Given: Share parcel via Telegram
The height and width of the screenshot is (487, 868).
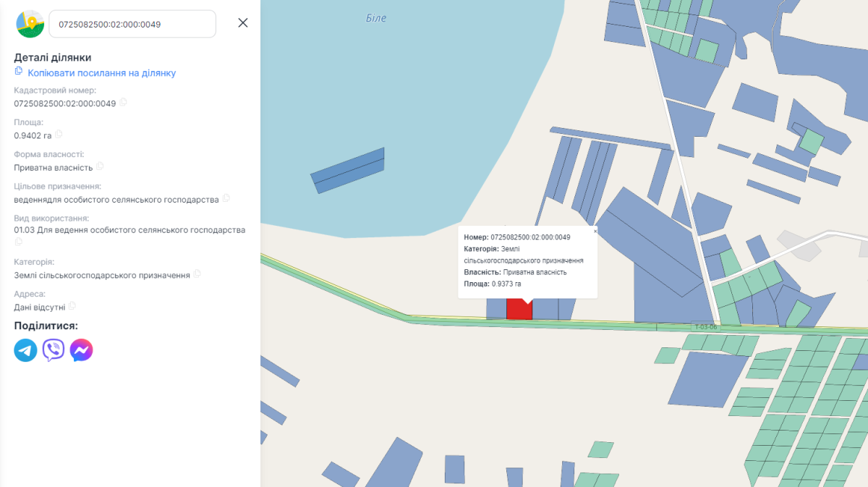Looking at the screenshot, I should coord(26,350).
